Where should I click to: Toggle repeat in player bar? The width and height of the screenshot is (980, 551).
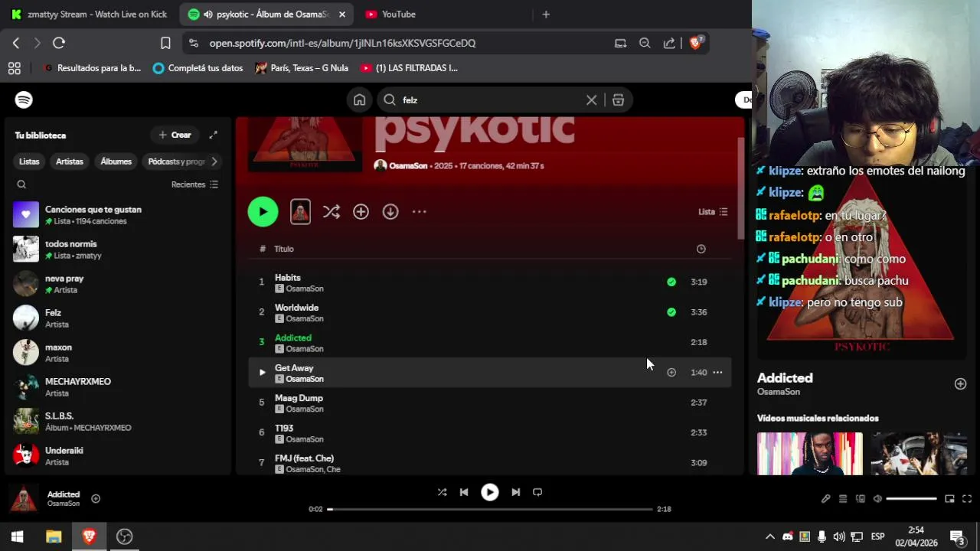coord(537,492)
